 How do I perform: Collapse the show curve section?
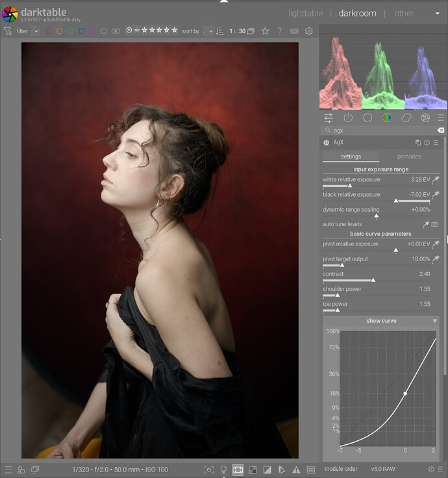(x=435, y=321)
